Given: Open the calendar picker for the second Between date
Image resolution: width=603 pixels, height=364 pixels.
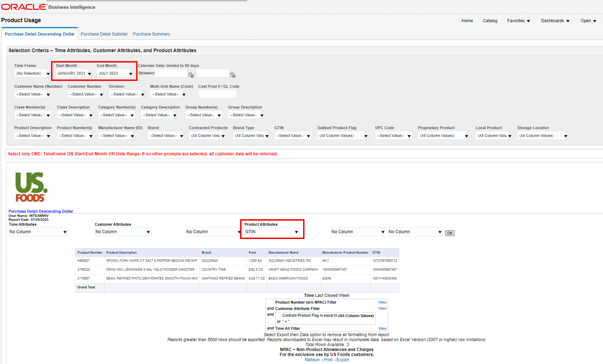Looking at the screenshot, I should (233, 74).
